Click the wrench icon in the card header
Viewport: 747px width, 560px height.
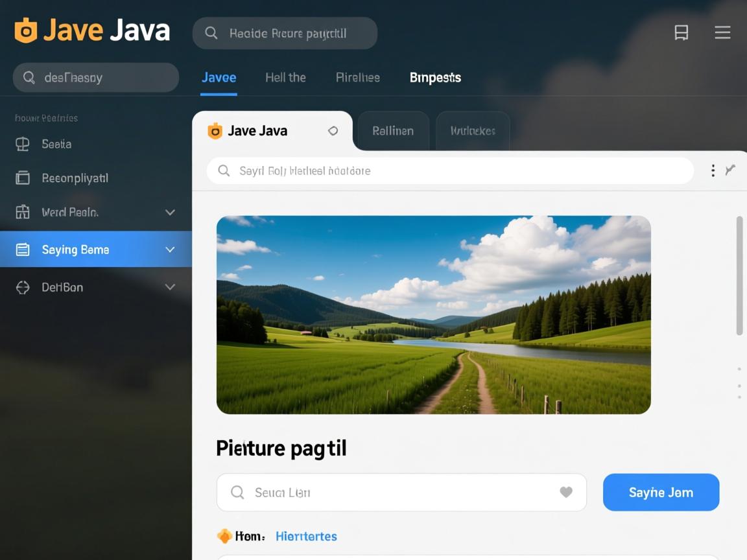point(731,170)
